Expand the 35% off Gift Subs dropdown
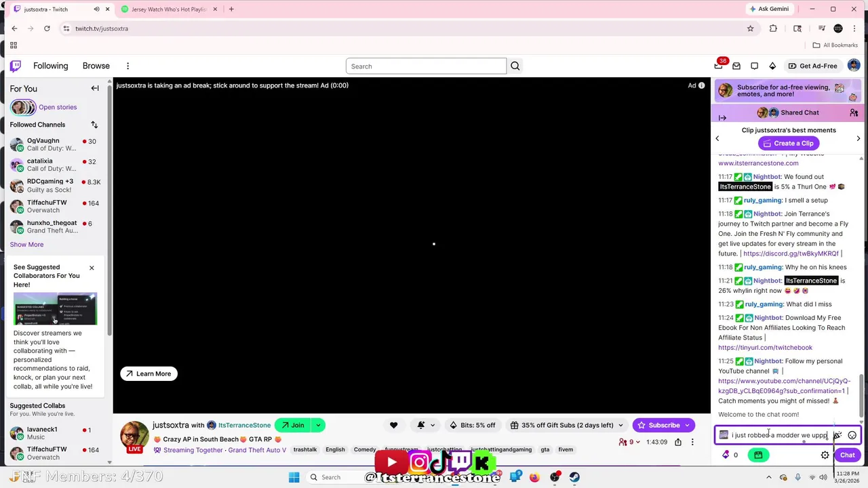 pyautogui.click(x=620, y=425)
